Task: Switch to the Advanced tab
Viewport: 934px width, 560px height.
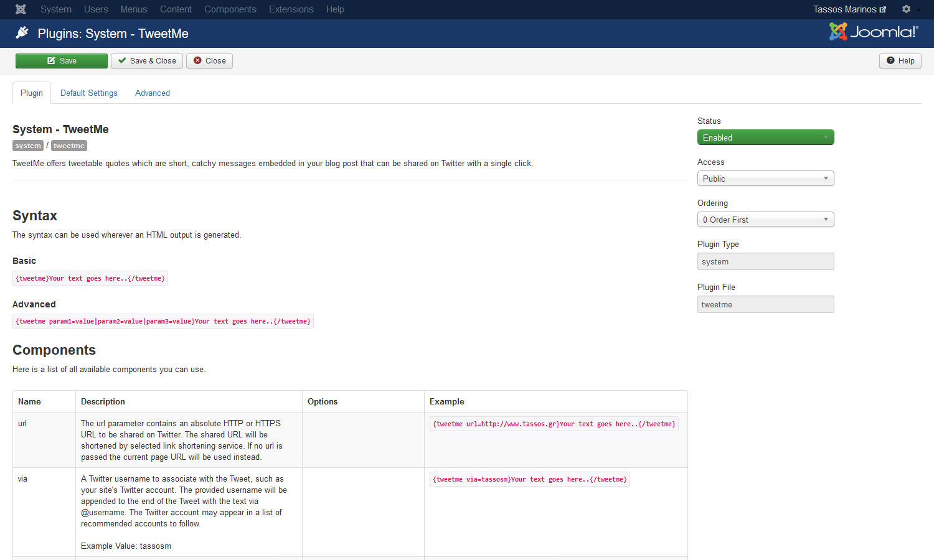Action: pyautogui.click(x=153, y=93)
